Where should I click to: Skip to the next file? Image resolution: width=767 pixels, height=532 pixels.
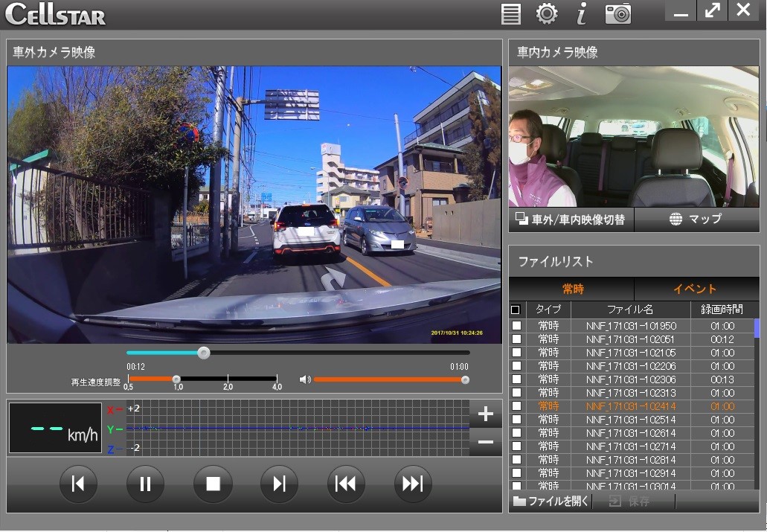click(x=413, y=484)
